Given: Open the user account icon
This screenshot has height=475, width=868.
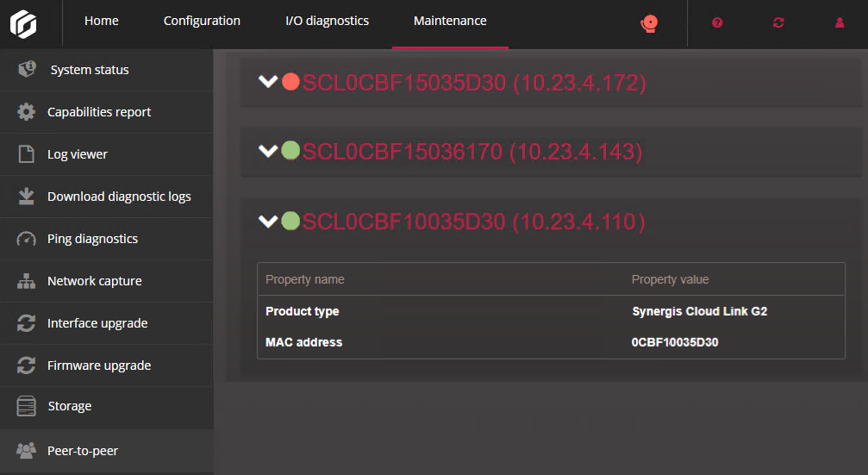Looking at the screenshot, I should (840, 22).
